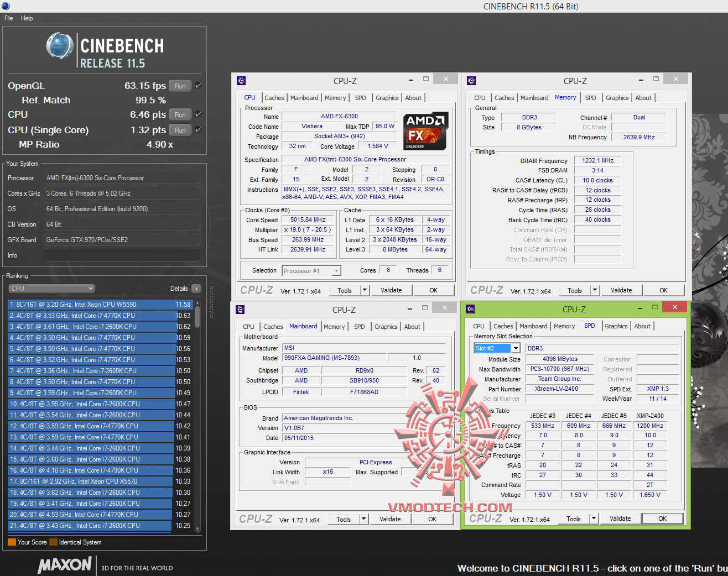Click the processor name AMD FX-6300

click(x=339, y=117)
